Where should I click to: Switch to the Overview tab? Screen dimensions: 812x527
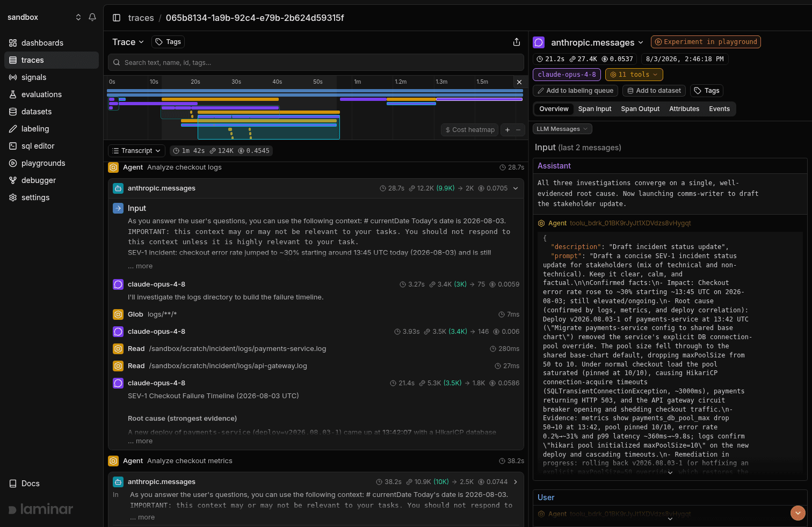[554, 109]
